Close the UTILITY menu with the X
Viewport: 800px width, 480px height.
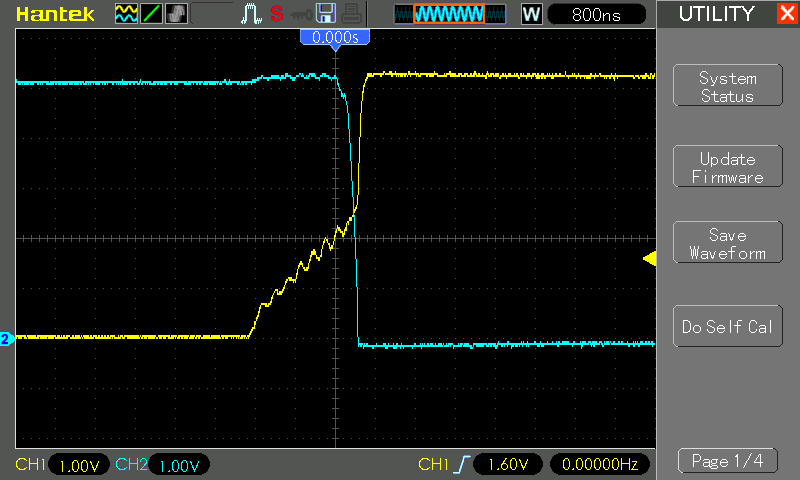point(787,13)
